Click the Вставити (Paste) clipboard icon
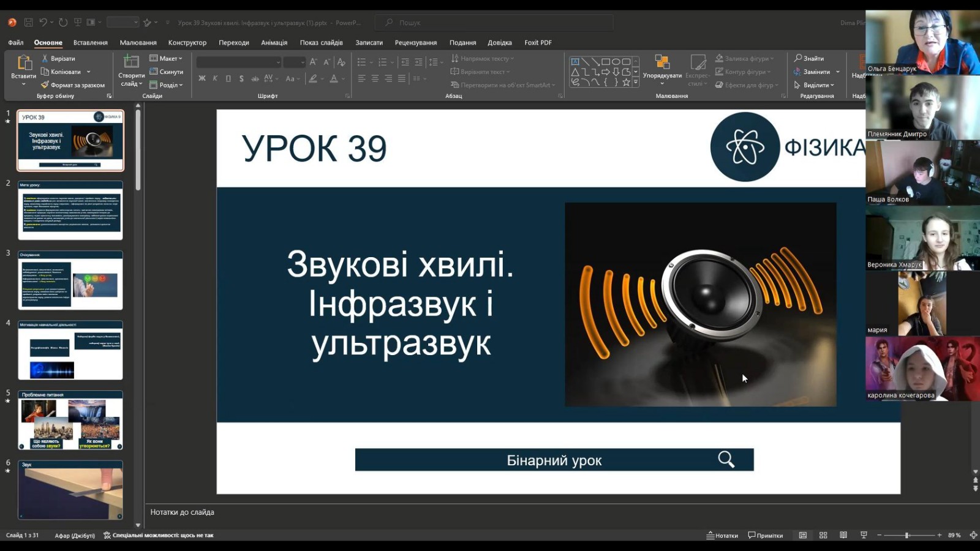The width and height of the screenshot is (980, 551). tap(24, 63)
